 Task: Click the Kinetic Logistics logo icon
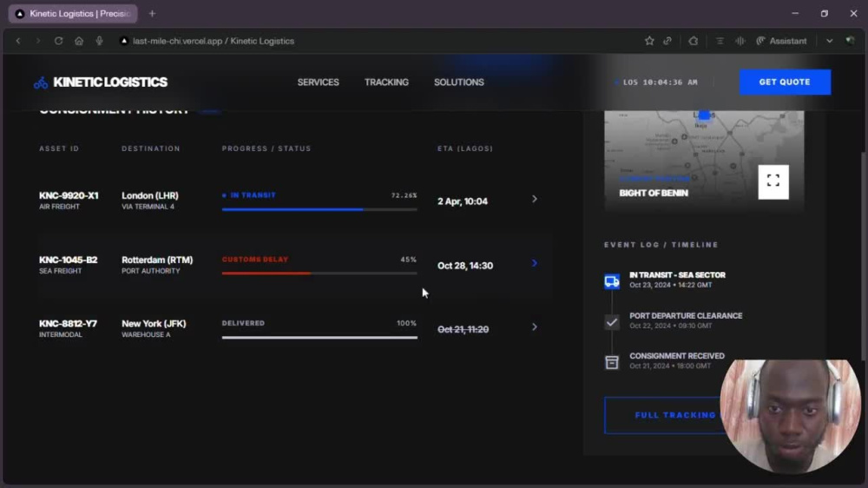pos(41,83)
